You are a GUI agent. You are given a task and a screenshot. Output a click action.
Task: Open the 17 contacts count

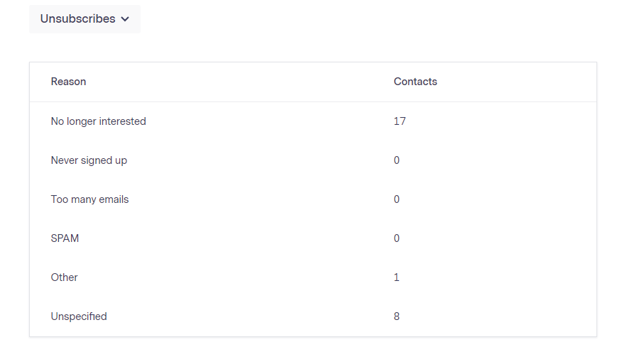[x=400, y=121]
